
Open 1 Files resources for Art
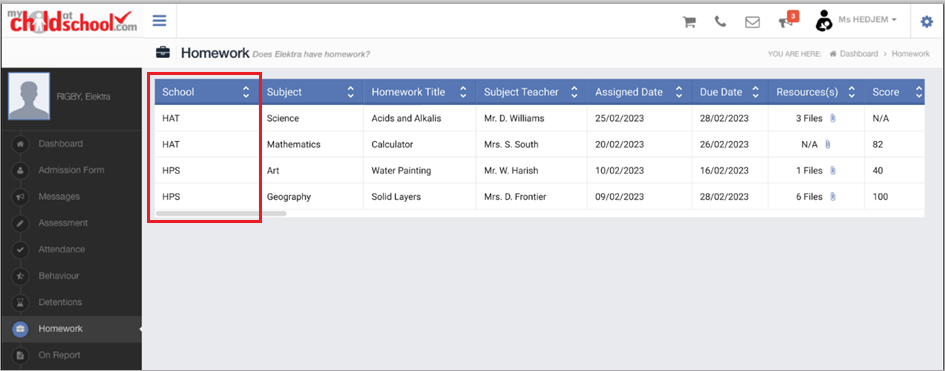click(809, 170)
